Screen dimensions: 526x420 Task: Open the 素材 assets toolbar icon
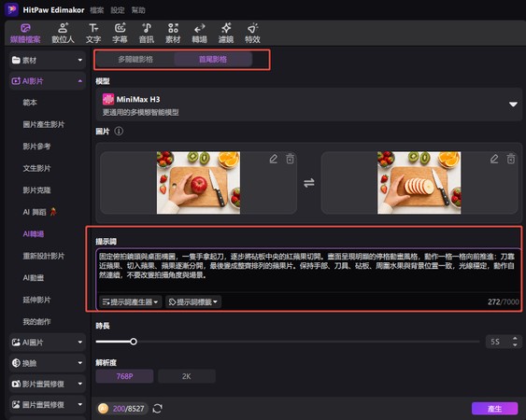pos(173,34)
